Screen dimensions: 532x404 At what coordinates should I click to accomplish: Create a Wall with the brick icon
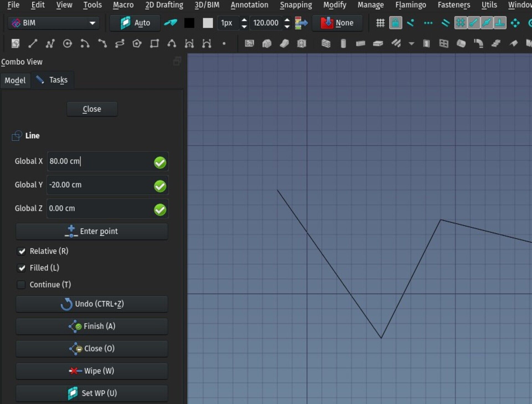click(x=326, y=44)
